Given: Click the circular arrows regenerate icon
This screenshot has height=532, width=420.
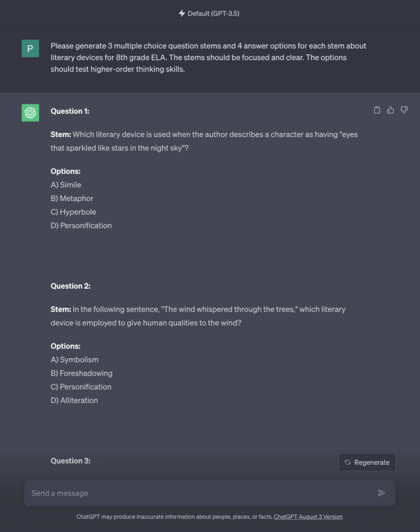Looking at the screenshot, I should [347, 462].
